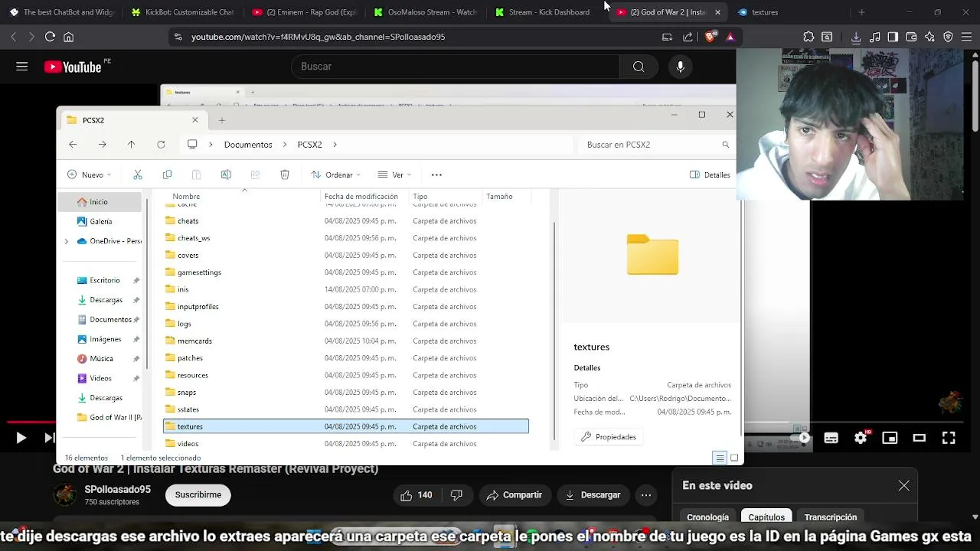Expand chevron after PCSX2 breadcrumb
980x551 pixels.
pyautogui.click(x=335, y=145)
